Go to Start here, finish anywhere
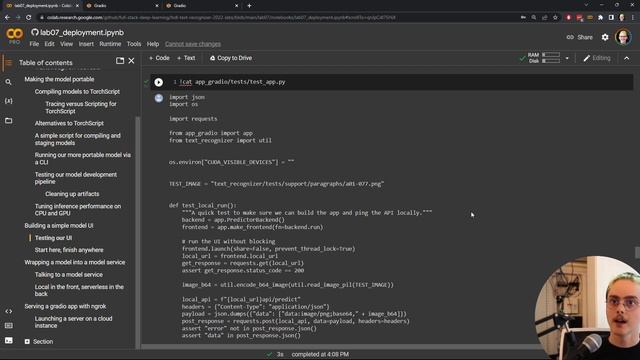Viewport: 640px width, 360px height. click(x=69, y=250)
